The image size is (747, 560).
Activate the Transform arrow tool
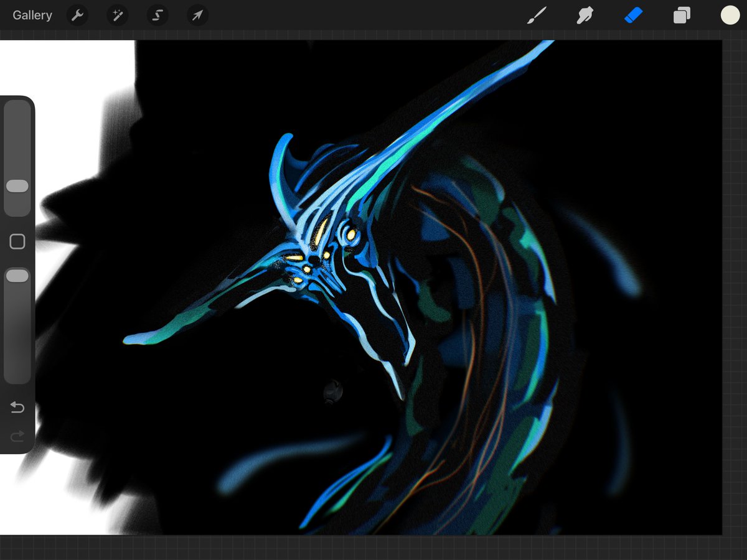pos(197,16)
